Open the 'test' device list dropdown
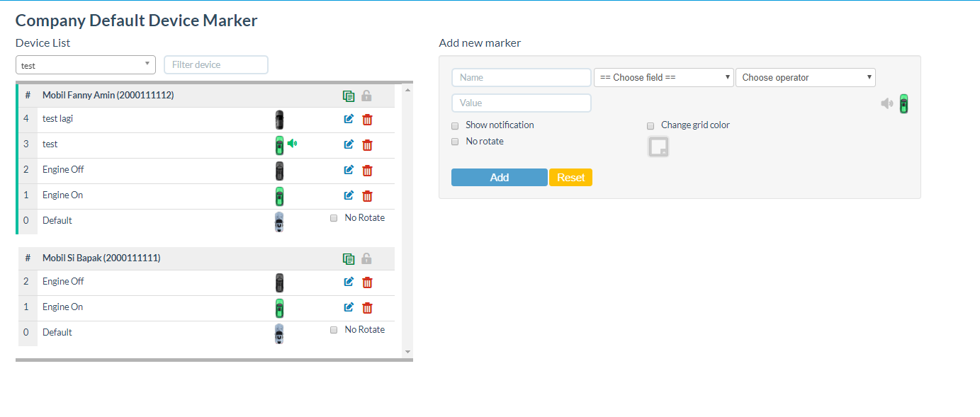Viewport: 980px width, 417px height. [x=86, y=65]
